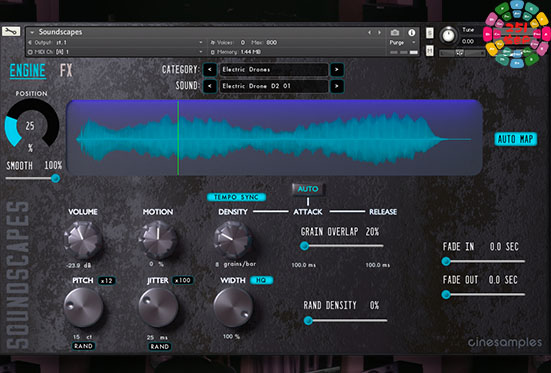
Task: Click the Tune value 0.00 field
Action: [468, 41]
